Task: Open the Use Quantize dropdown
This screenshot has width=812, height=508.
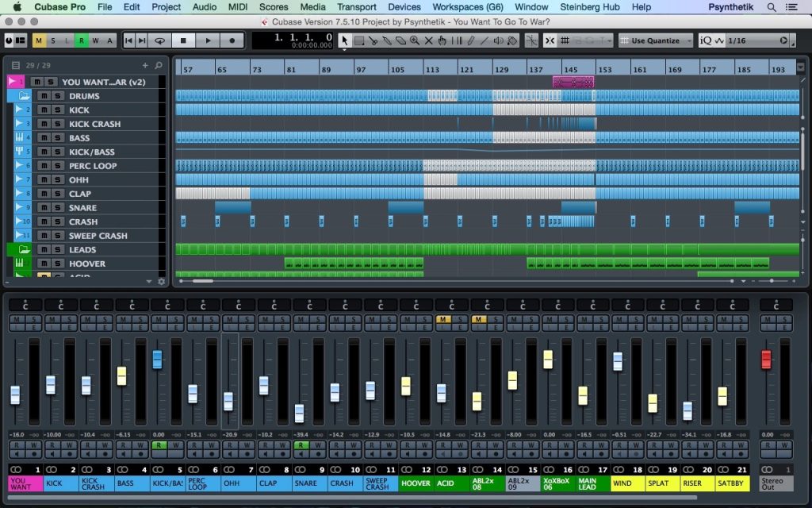Action: pos(656,40)
